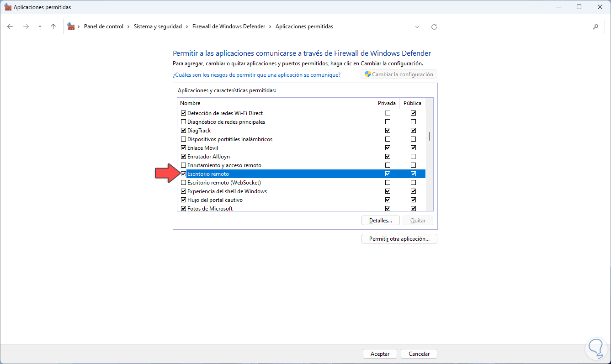Expand the chevron after Firewall de Windows Defender
611x364 pixels.
271,26
